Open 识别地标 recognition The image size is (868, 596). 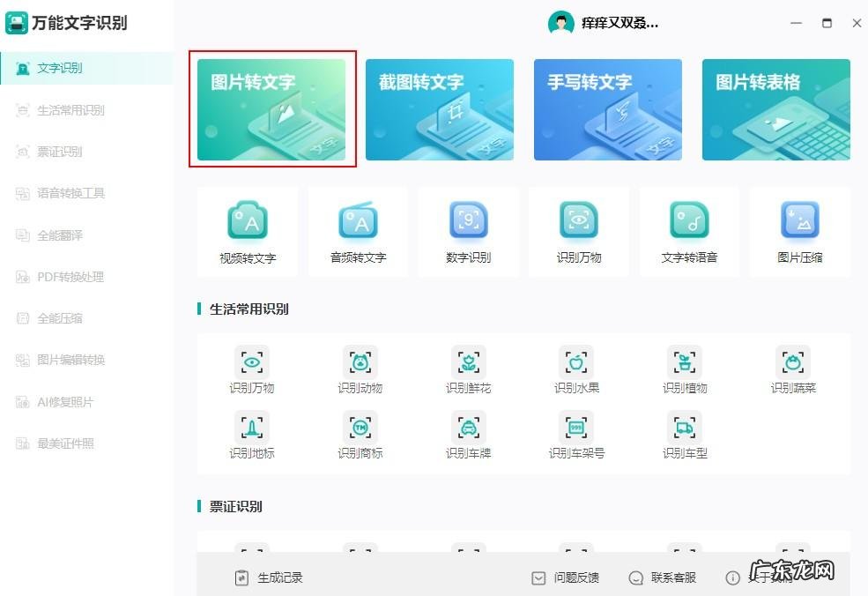click(251, 434)
